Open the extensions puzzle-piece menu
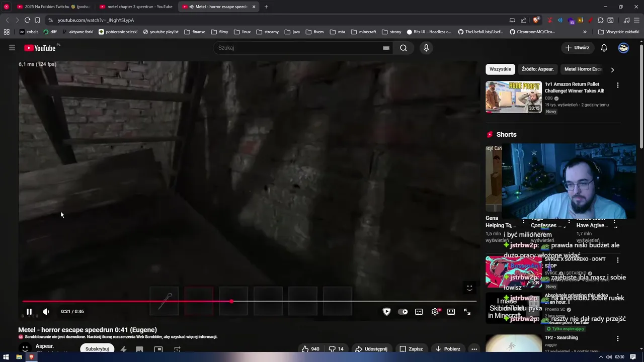 pos(599,20)
